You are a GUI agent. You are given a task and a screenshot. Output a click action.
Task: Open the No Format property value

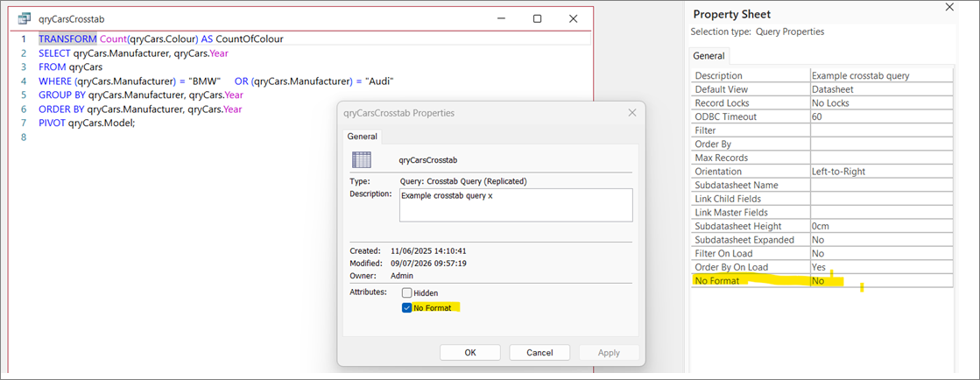[881, 281]
